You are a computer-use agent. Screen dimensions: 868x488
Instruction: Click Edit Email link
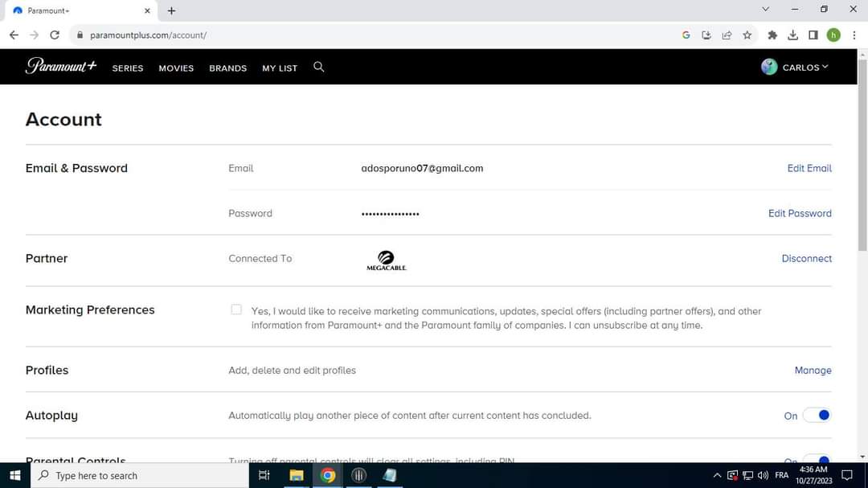tap(809, 168)
